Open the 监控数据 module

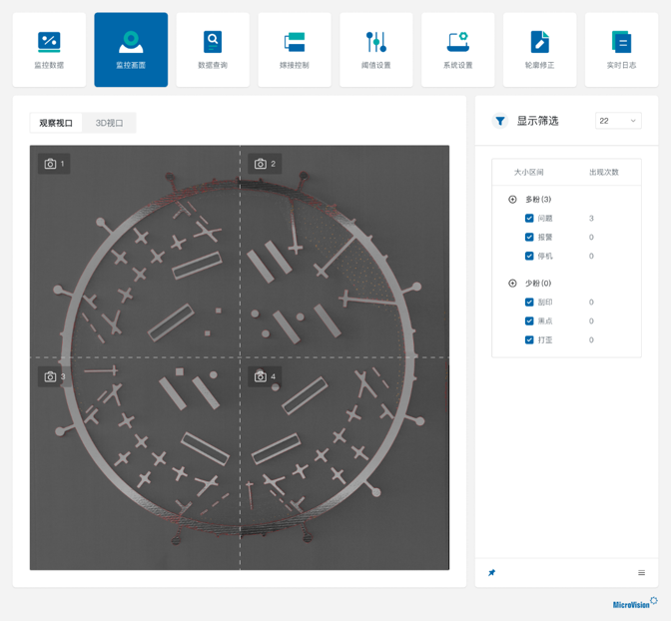(x=49, y=50)
